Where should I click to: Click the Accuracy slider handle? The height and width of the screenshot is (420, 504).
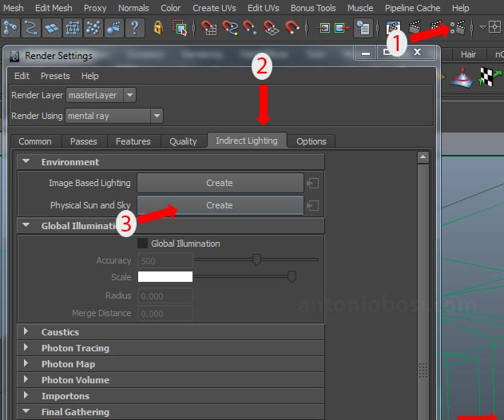tap(256, 260)
